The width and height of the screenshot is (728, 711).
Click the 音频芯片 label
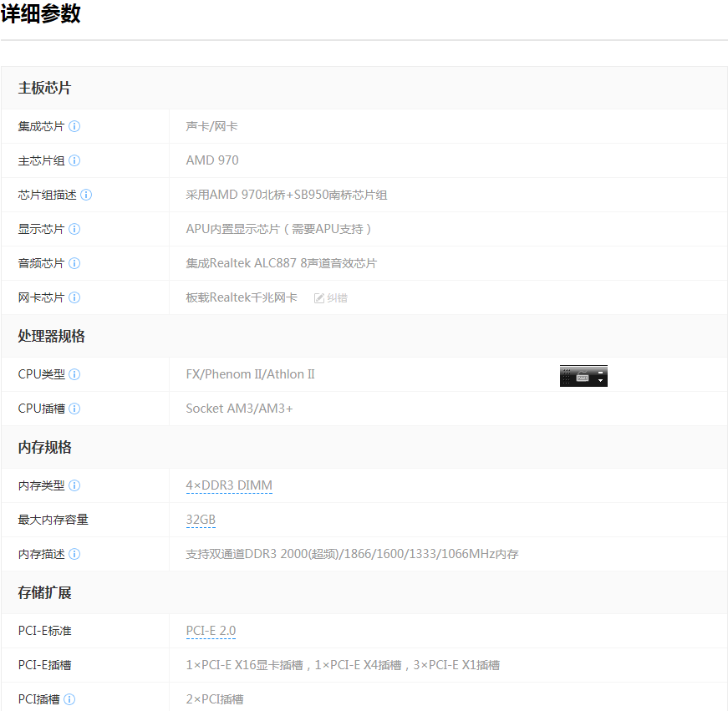click(41, 264)
